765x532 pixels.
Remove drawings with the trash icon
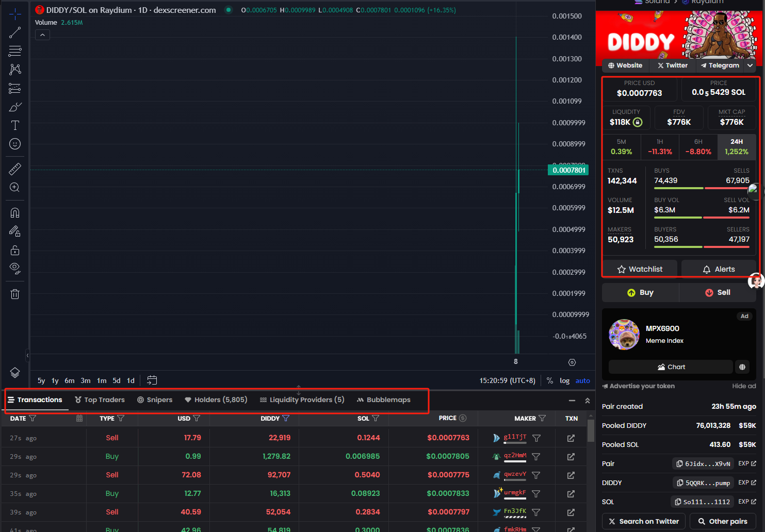point(15,294)
